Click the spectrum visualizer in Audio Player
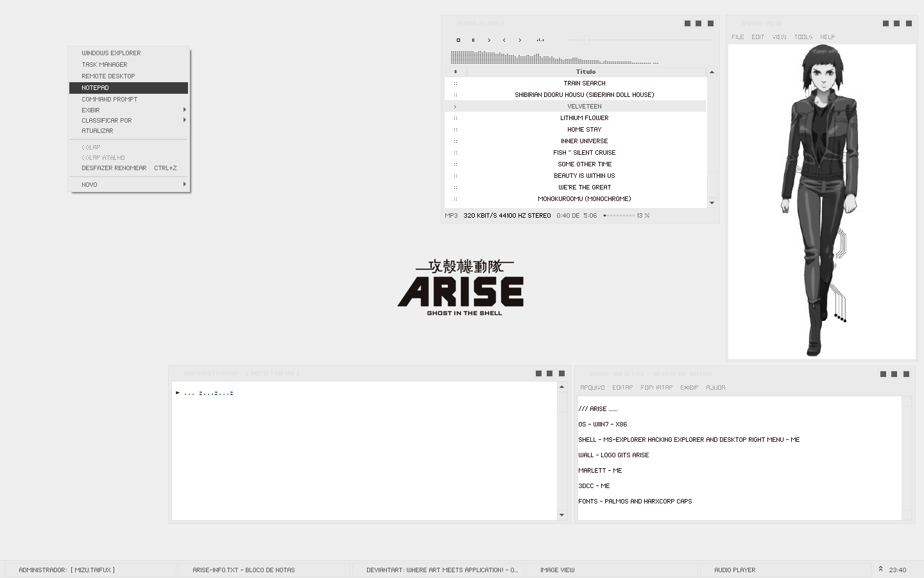 click(554, 58)
